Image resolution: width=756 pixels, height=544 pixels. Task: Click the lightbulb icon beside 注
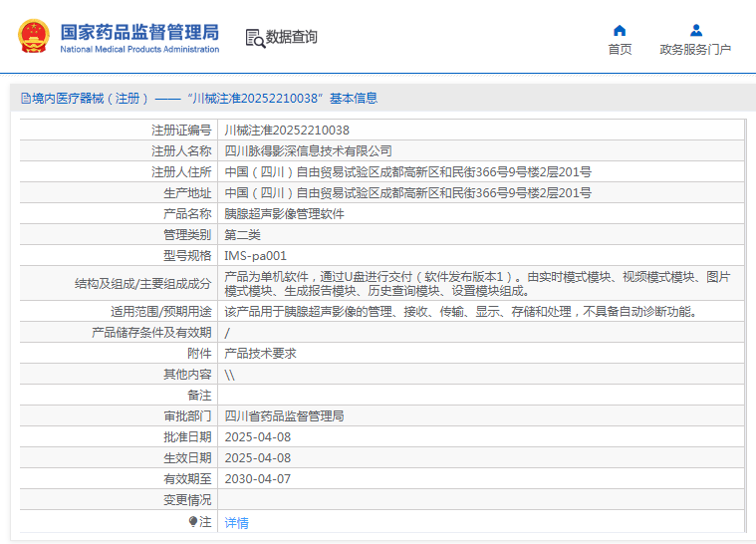pyautogui.click(x=193, y=521)
